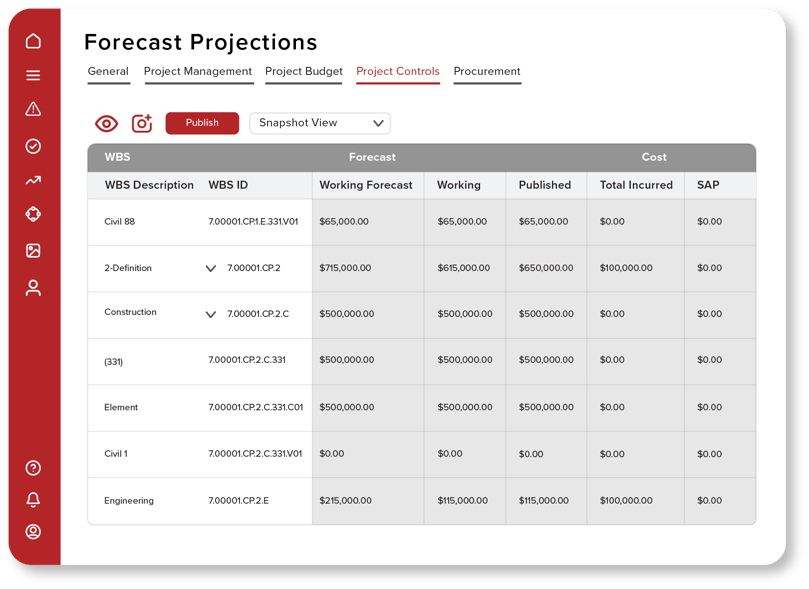
Task: Switch to the General tab
Action: point(108,71)
